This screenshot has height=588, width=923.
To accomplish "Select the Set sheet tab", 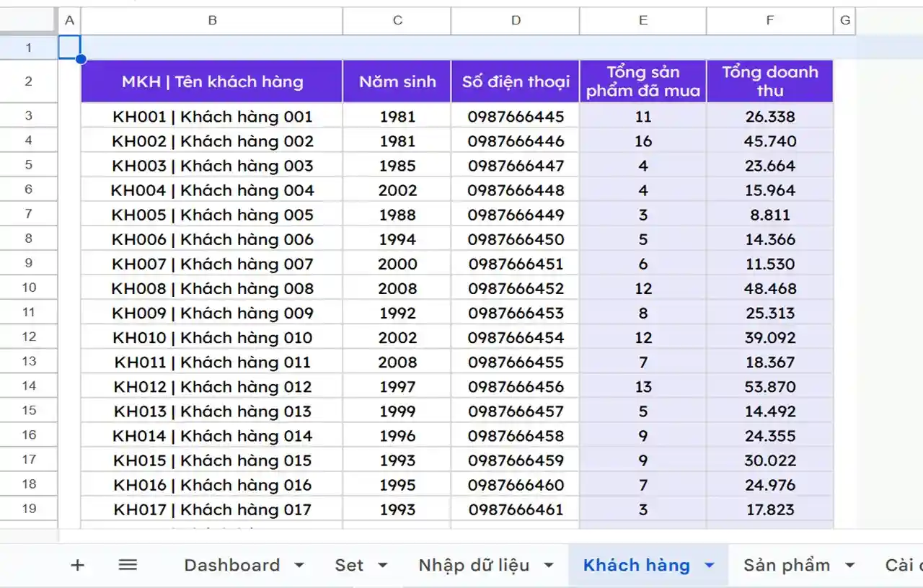I will (x=349, y=566).
